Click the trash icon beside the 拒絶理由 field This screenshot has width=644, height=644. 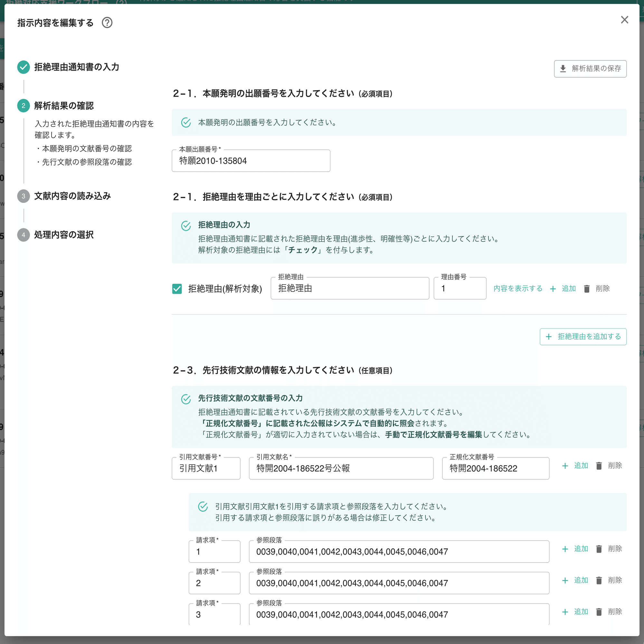tap(587, 289)
